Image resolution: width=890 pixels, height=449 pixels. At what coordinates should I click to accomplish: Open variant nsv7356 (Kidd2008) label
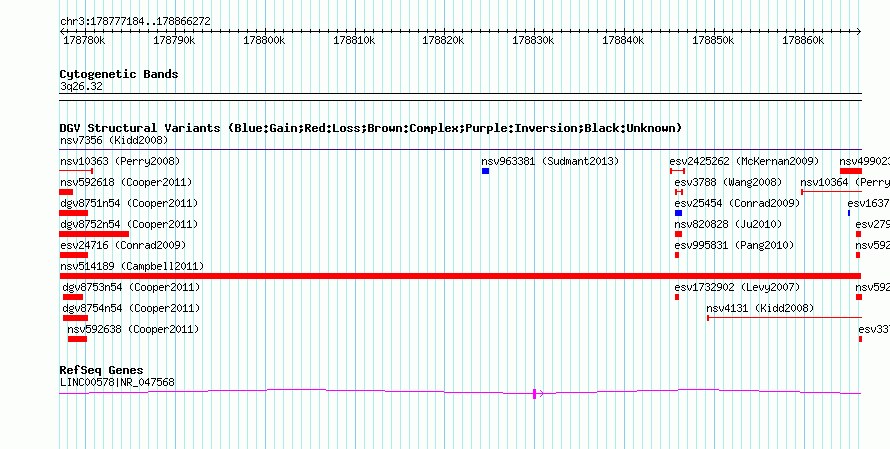click(114, 140)
